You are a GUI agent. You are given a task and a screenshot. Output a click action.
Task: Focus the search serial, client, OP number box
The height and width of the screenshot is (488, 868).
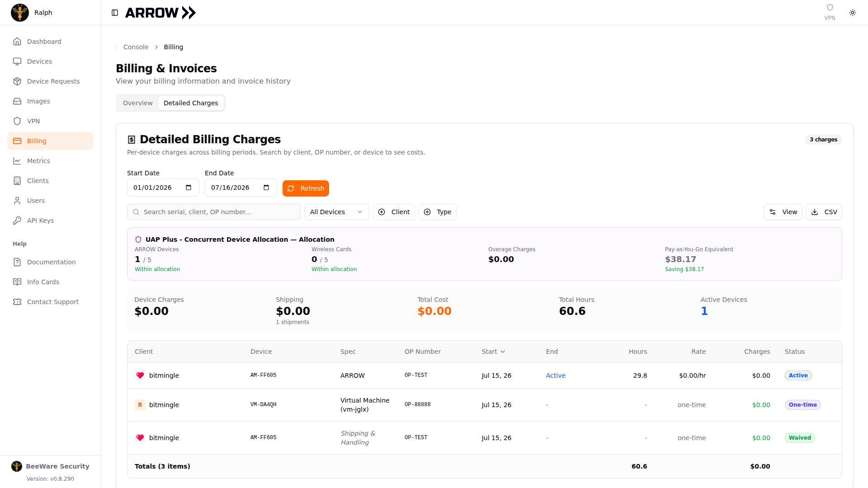coord(214,212)
